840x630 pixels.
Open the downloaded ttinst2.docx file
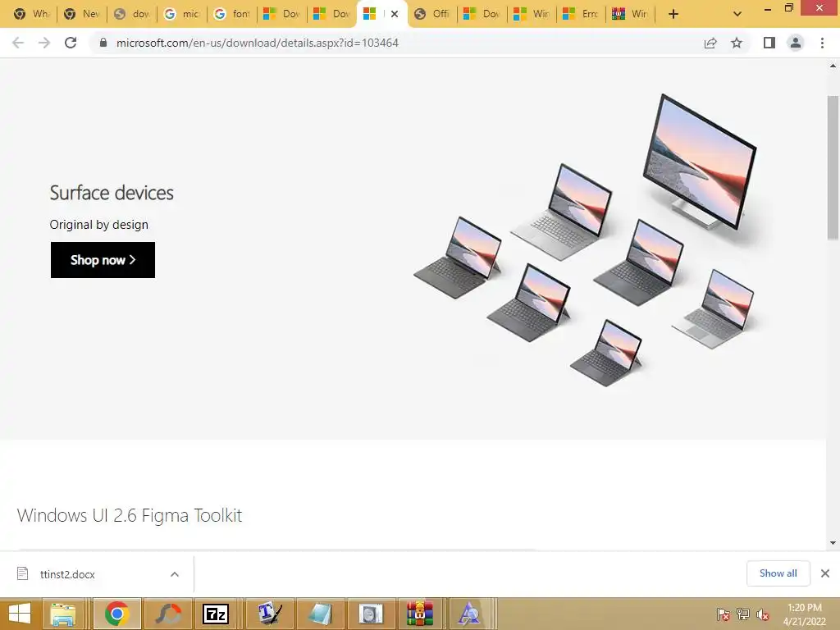(x=67, y=574)
